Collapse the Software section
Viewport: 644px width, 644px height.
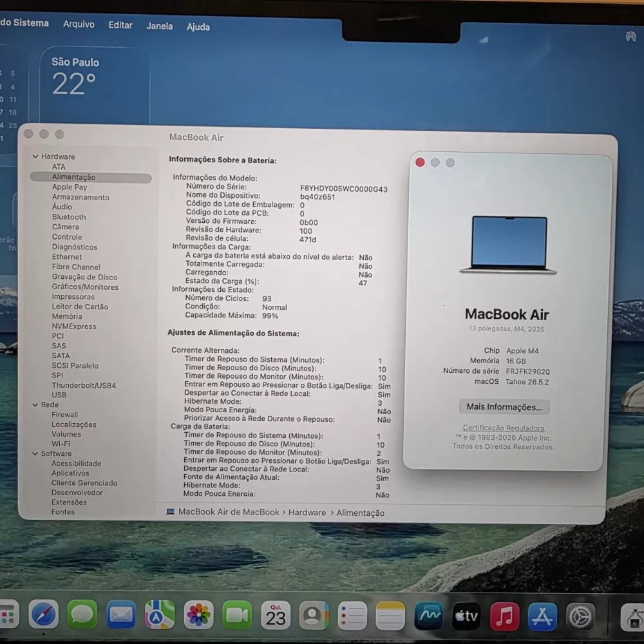coord(35,453)
